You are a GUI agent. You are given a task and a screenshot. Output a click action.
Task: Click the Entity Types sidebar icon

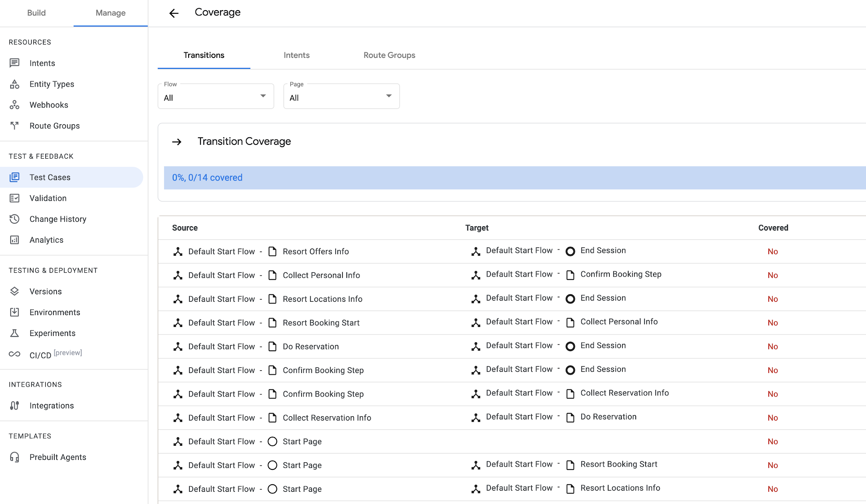coord(15,83)
